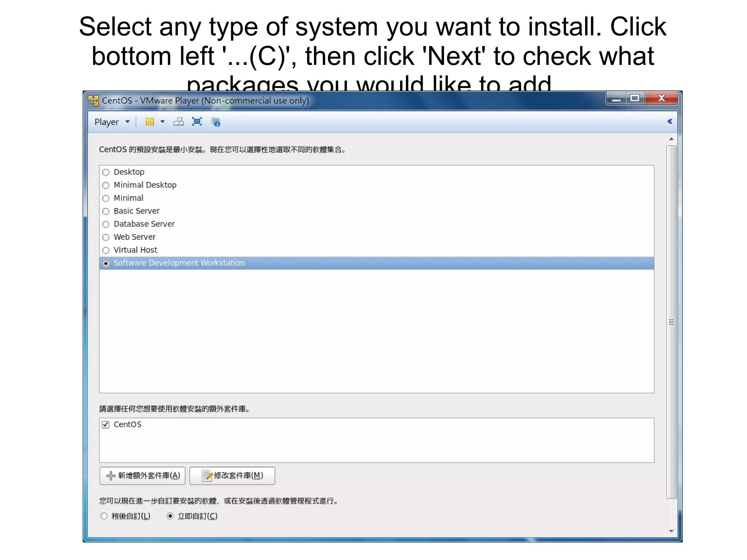Maximize the VMware Player window
Screen dimensions: 747x560
635,99
